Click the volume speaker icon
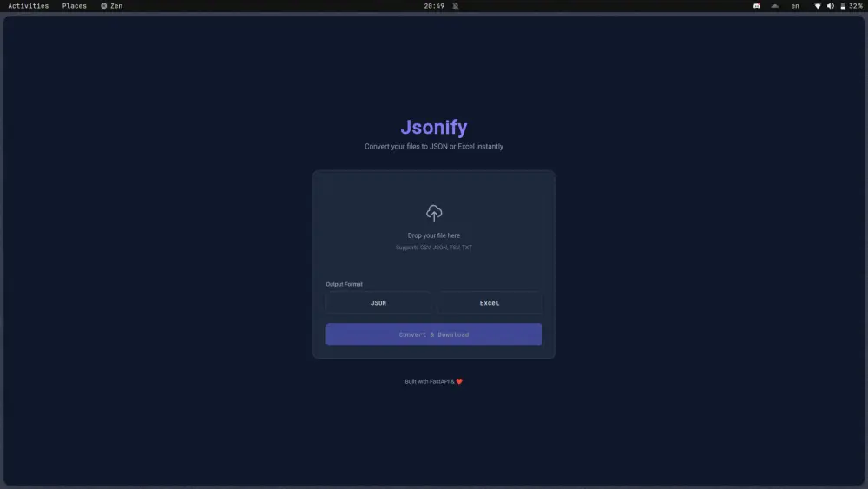This screenshot has height=489, width=868. [x=831, y=6]
